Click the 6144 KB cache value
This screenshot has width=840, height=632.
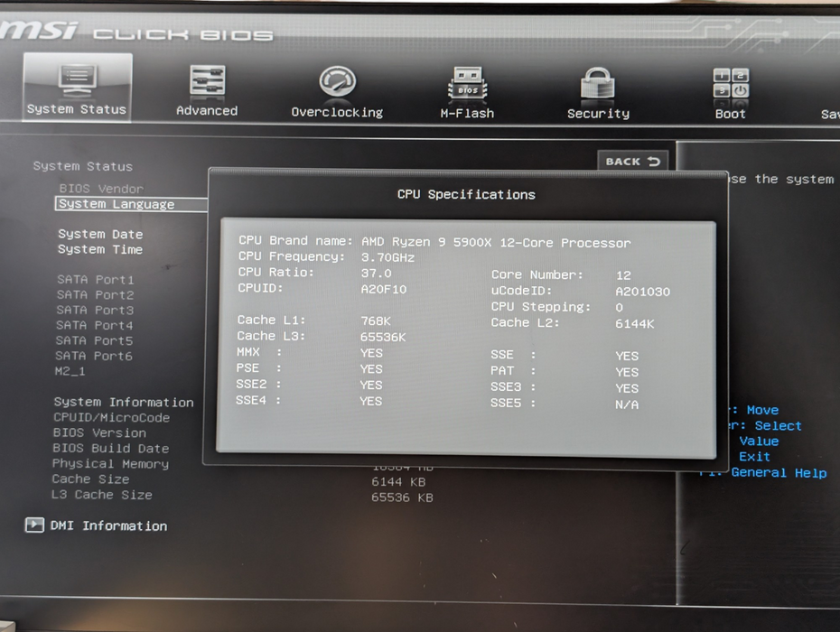398,482
